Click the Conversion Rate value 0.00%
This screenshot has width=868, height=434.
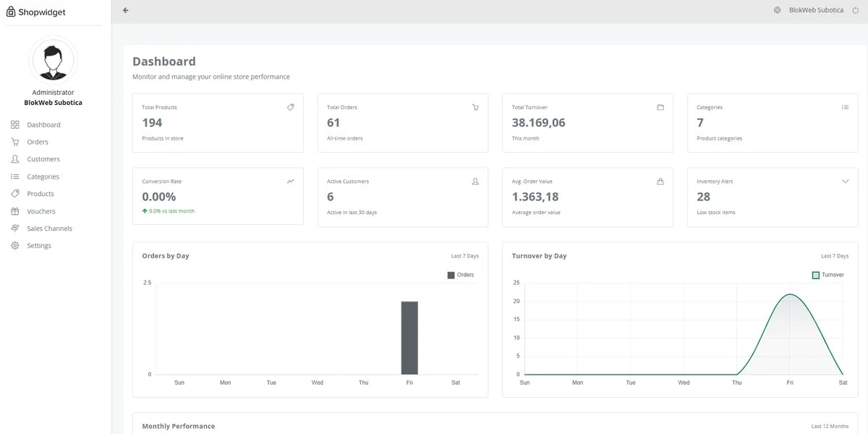(x=159, y=197)
